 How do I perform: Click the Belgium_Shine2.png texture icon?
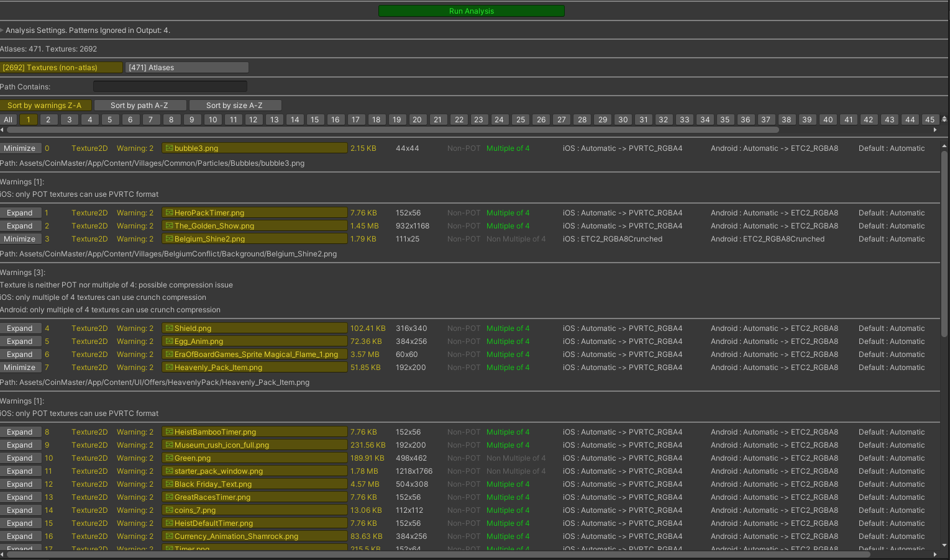pyautogui.click(x=168, y=239)
